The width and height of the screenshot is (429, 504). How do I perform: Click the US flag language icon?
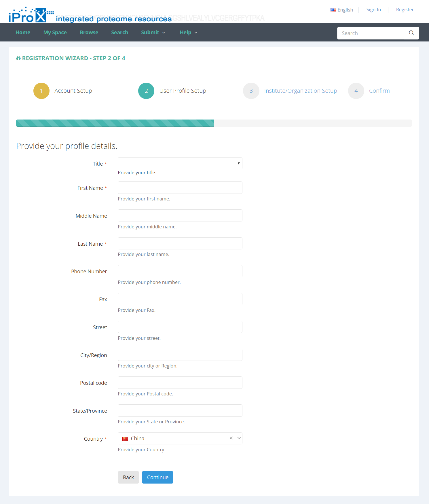[x=333, y=10]
